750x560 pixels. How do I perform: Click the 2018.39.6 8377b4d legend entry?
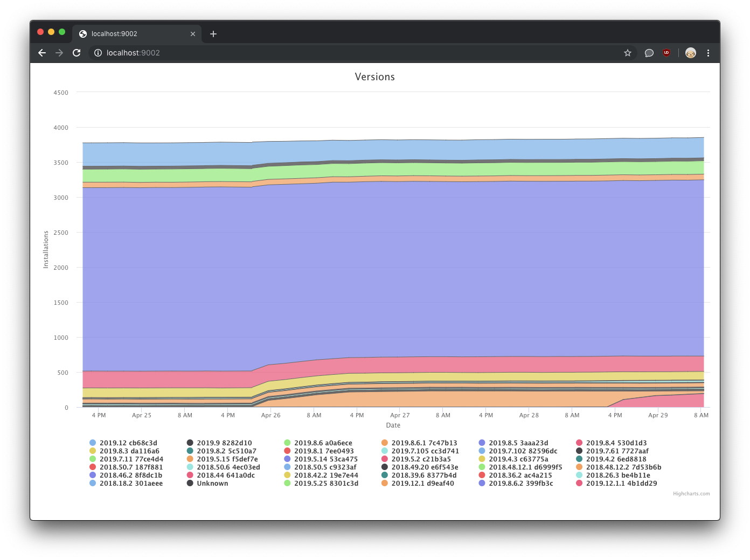tap(419, 475)
